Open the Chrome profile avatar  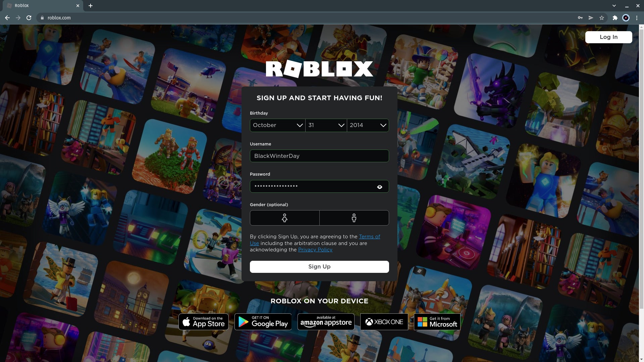click(x=626, y=18)
